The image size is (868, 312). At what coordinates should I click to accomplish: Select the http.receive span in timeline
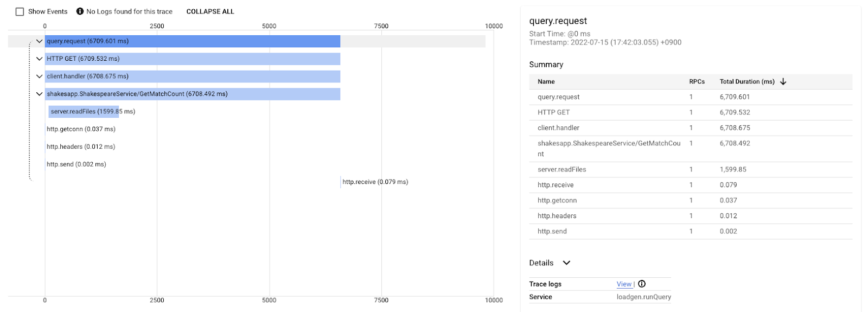pyautogui.click(x=374, y=182)
